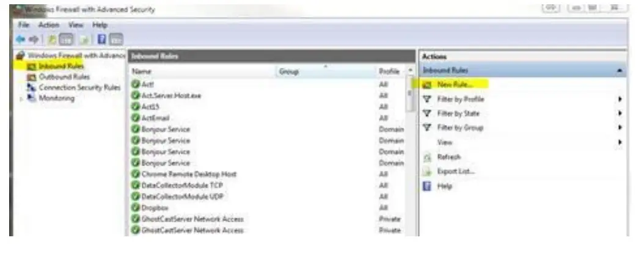644x254 pixels.
Task: Click the Export List icon in Actions pane
Action: tap(427, 172)
